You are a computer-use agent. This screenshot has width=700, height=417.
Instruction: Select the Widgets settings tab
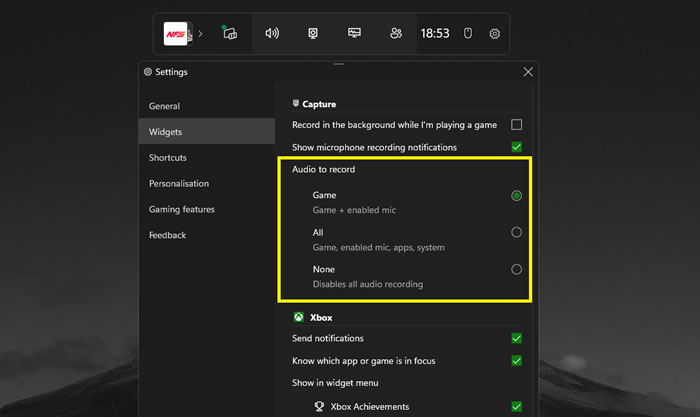(x=207, y=131)
